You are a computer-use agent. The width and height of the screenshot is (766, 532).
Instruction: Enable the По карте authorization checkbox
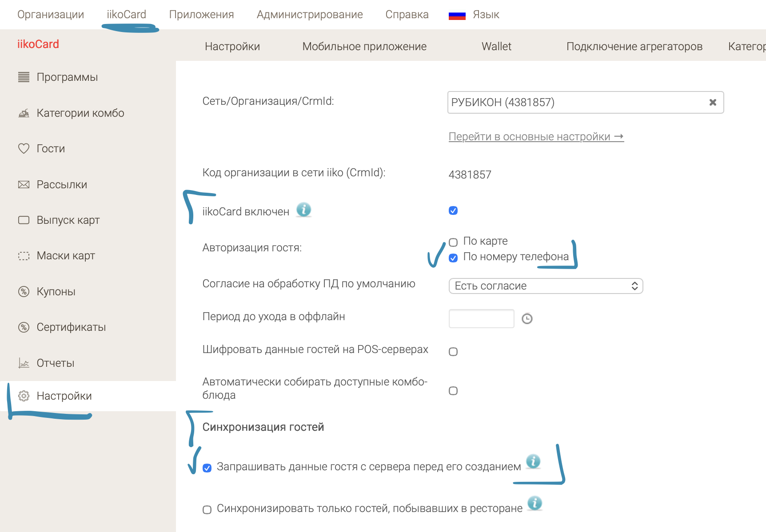point(453,242)
